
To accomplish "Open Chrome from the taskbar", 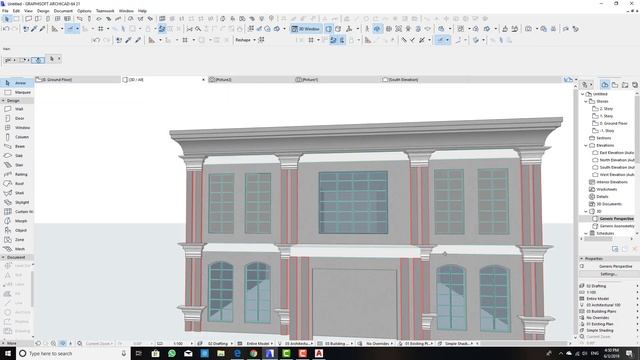I will click(253, 353).
